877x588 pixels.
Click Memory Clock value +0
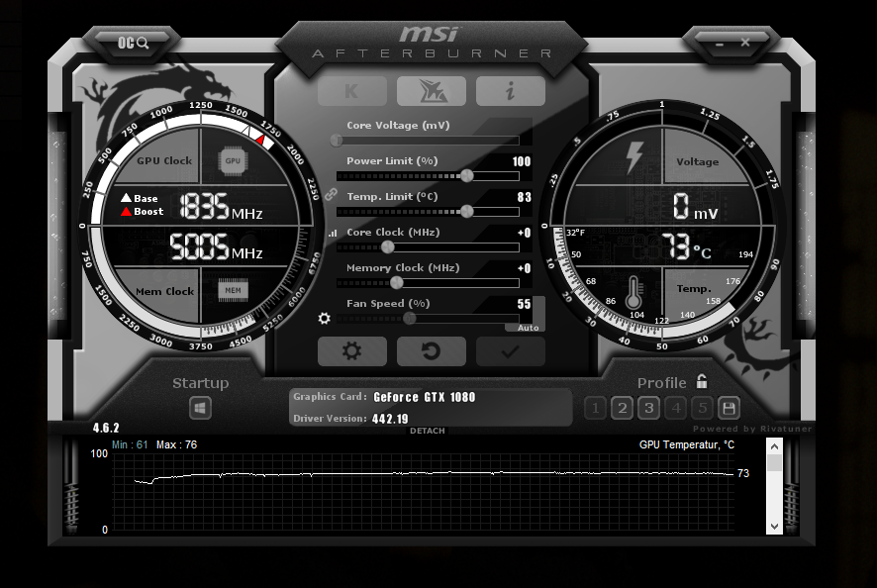[524, 268]
